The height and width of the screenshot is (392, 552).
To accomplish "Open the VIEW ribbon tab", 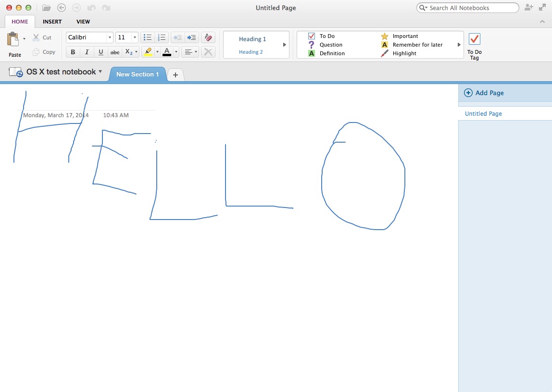I will pos(83,22).
